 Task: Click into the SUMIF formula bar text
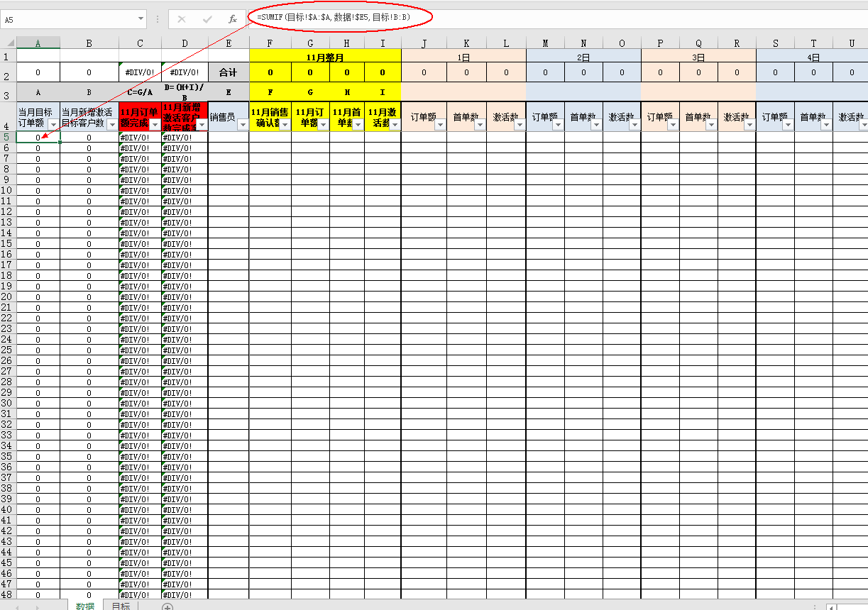(x=334, y=16)
